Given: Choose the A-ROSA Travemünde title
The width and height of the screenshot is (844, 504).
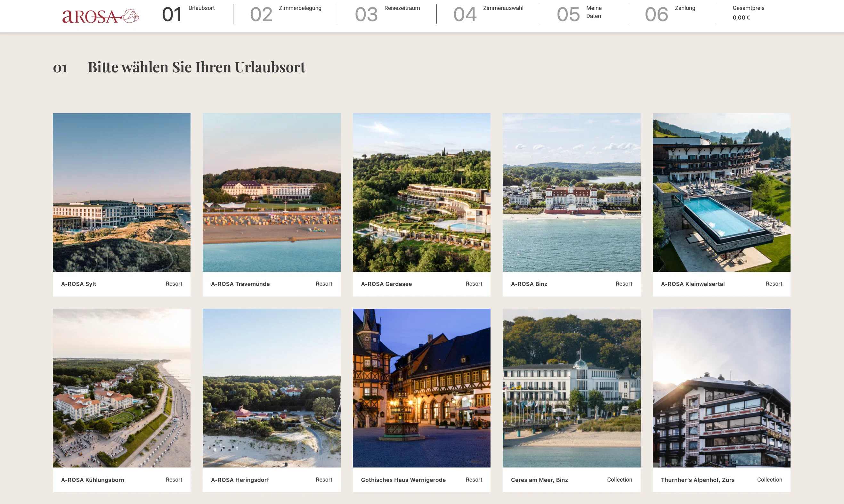Looking at the screenshot, I should [240, 284].
